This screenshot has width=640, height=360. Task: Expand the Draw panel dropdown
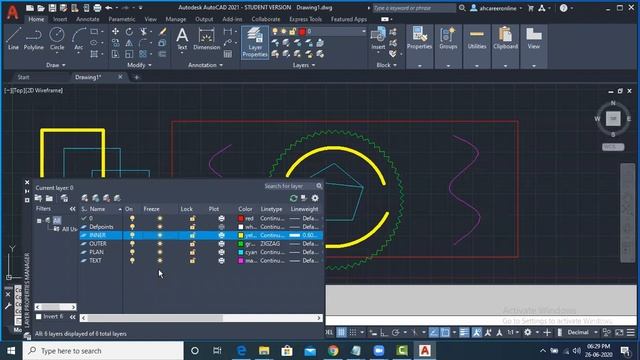click(x=56, y=65)
